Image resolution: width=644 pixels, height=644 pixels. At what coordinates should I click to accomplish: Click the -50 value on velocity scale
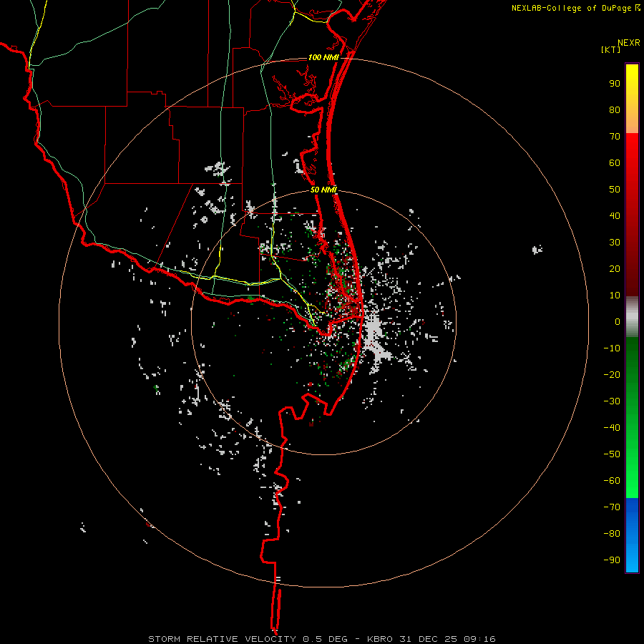[x=612, y=454]
